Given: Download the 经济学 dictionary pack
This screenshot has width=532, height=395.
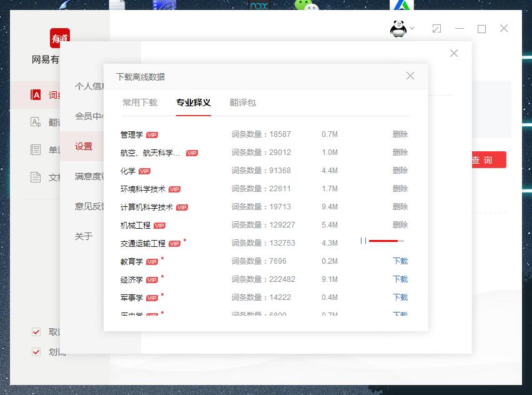Looking at the screenshot, I should tap(400, 279).
